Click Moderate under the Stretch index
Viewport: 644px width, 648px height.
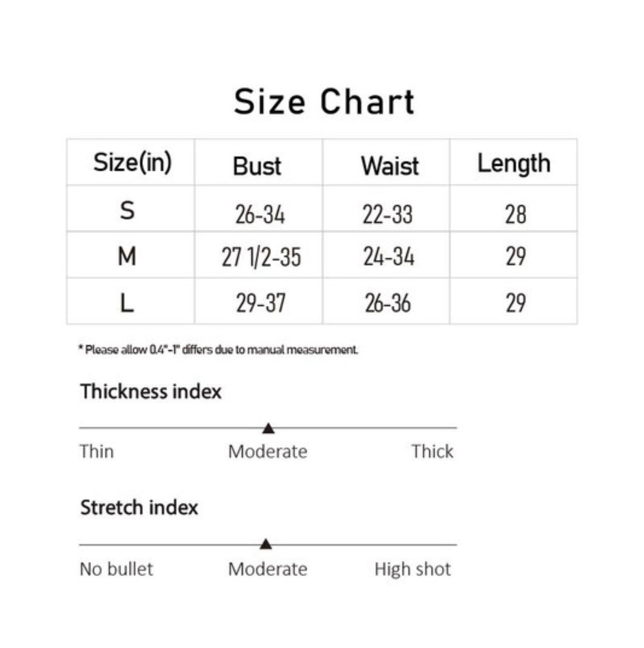pos(268,569)
